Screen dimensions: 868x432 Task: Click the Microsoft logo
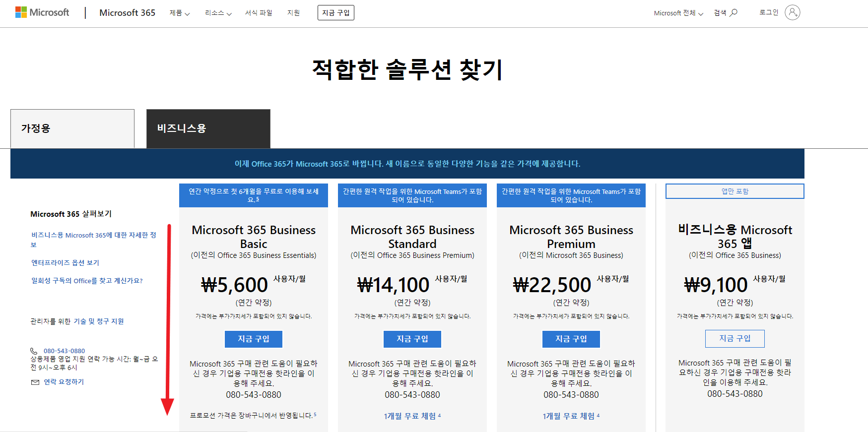42,12
